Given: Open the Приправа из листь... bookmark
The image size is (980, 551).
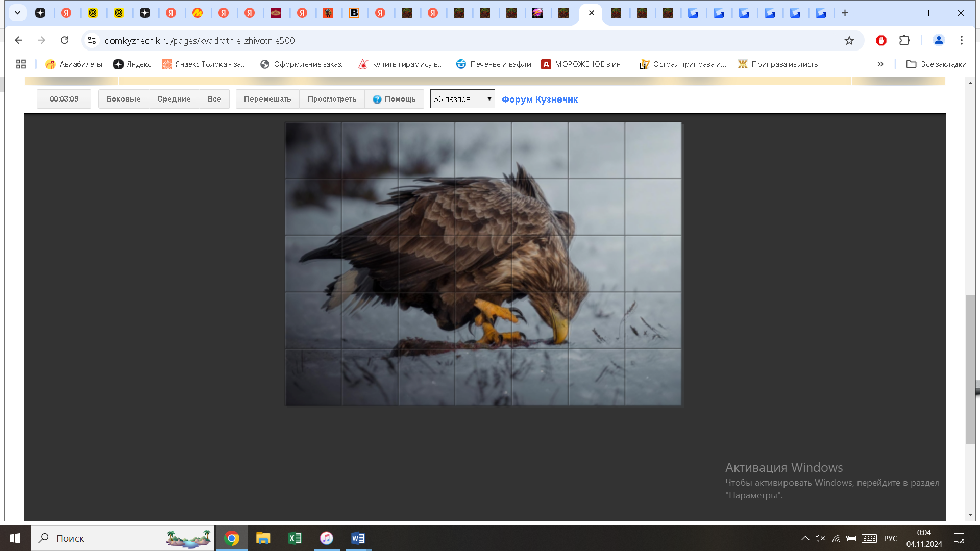Looking at the screenshot, I should tap(781, 64).
